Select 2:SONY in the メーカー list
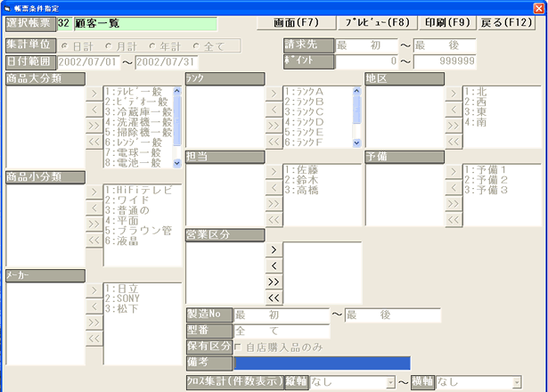548x392 pixels. (x=122, y=298)
